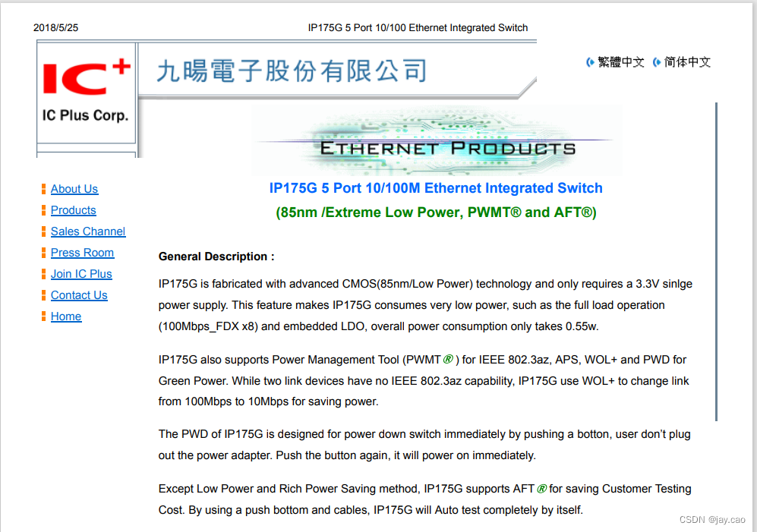Switch site language to 简体中文

point(687,62)
